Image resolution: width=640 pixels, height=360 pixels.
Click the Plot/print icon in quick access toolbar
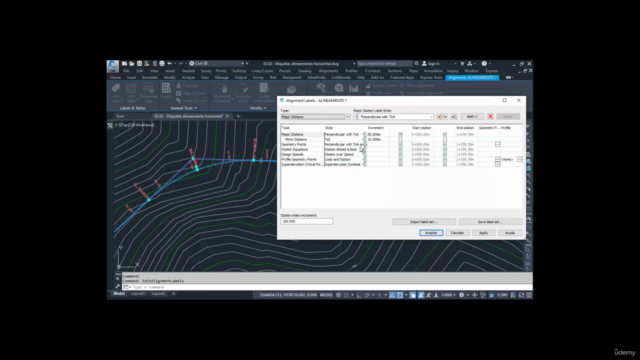tap(162, 64)
